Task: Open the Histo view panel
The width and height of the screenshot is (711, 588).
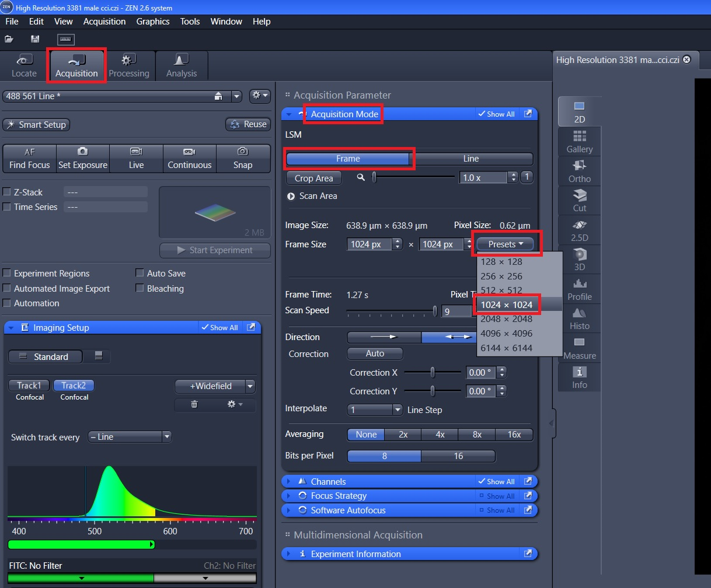Action: pyautogui.click(x=579, y=318)
